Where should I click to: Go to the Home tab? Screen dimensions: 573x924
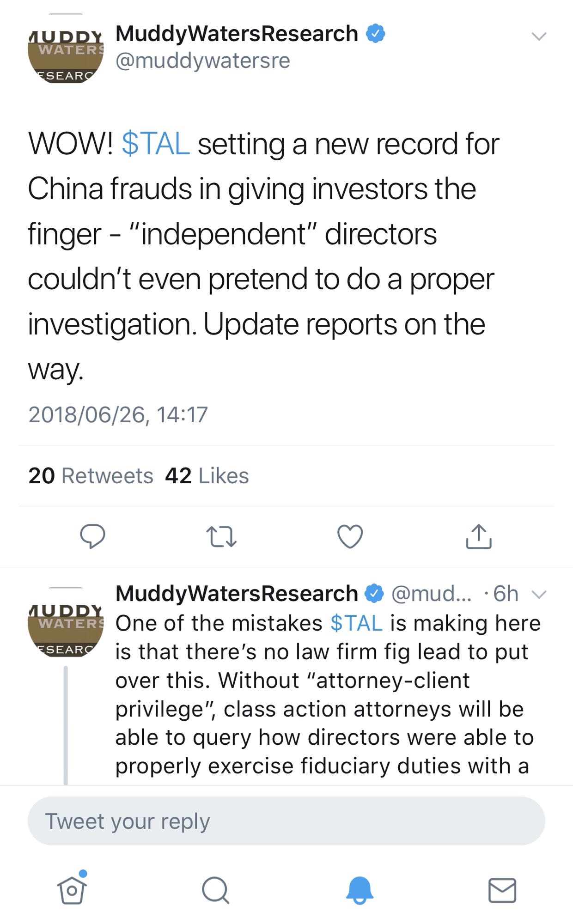[72, 889]
